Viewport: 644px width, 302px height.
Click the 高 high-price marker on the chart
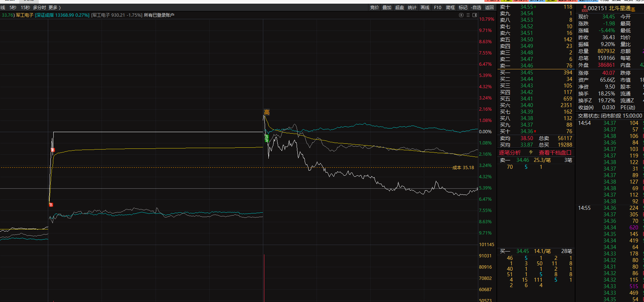point(267,112)
